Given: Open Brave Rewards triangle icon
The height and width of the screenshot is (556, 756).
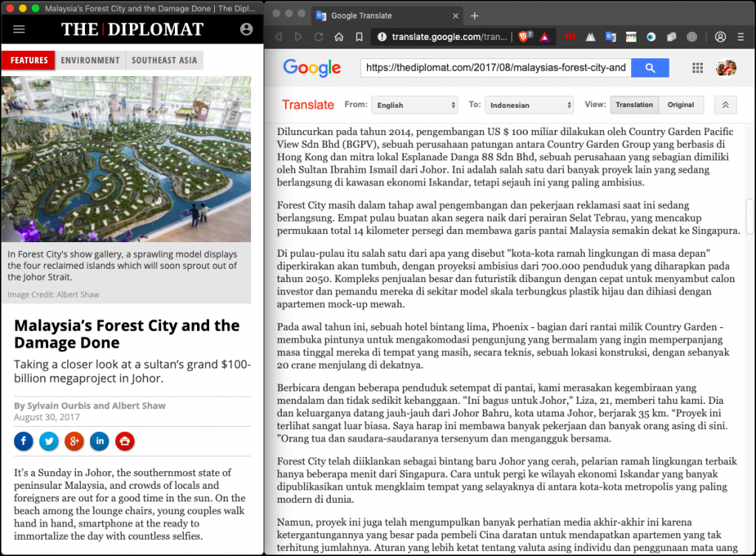Looking at the screenshot, I should pyautogui.click(x=545, y=37).
